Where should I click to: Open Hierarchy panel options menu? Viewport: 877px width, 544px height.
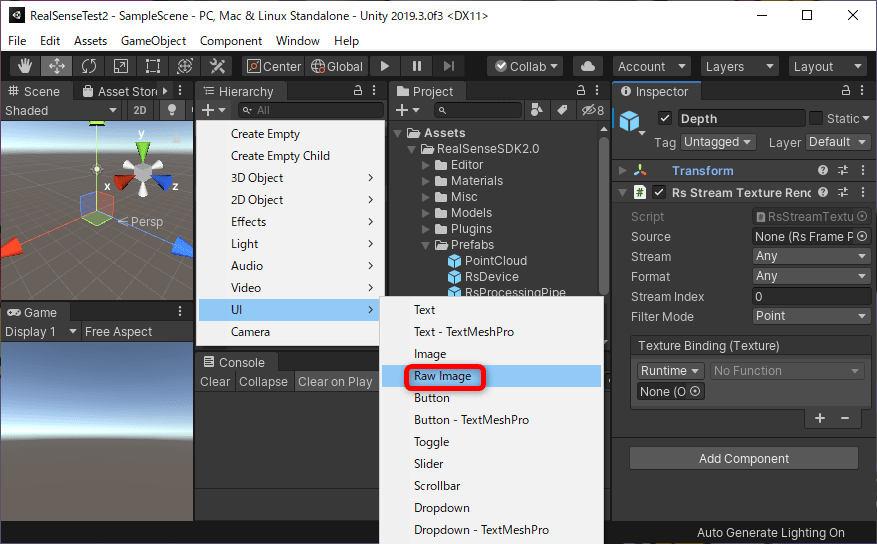(x=374, y=91)
